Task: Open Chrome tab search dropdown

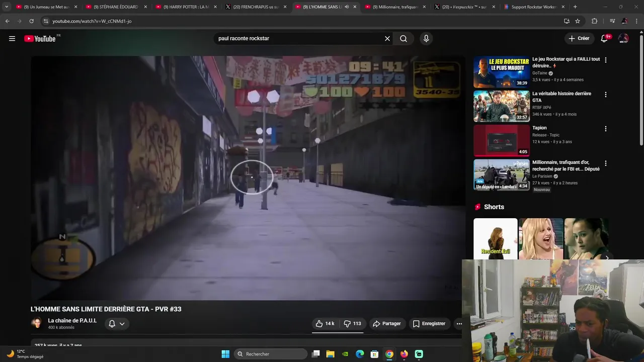Action: pyautogui.click(x=6, y=7)
